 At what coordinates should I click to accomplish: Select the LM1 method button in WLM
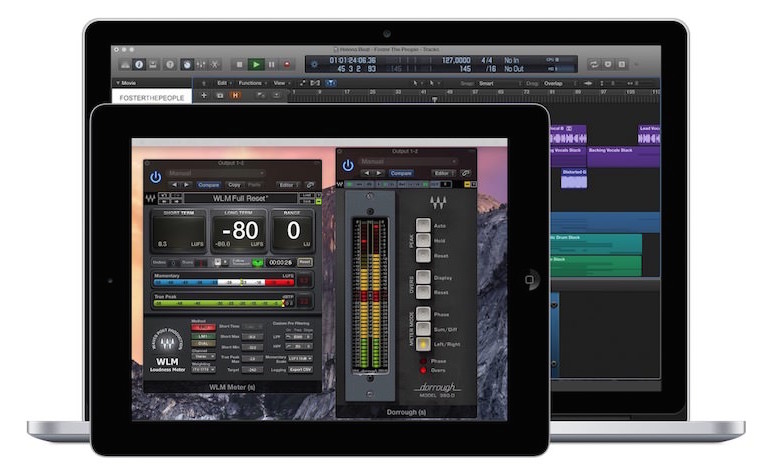[203, 336]
